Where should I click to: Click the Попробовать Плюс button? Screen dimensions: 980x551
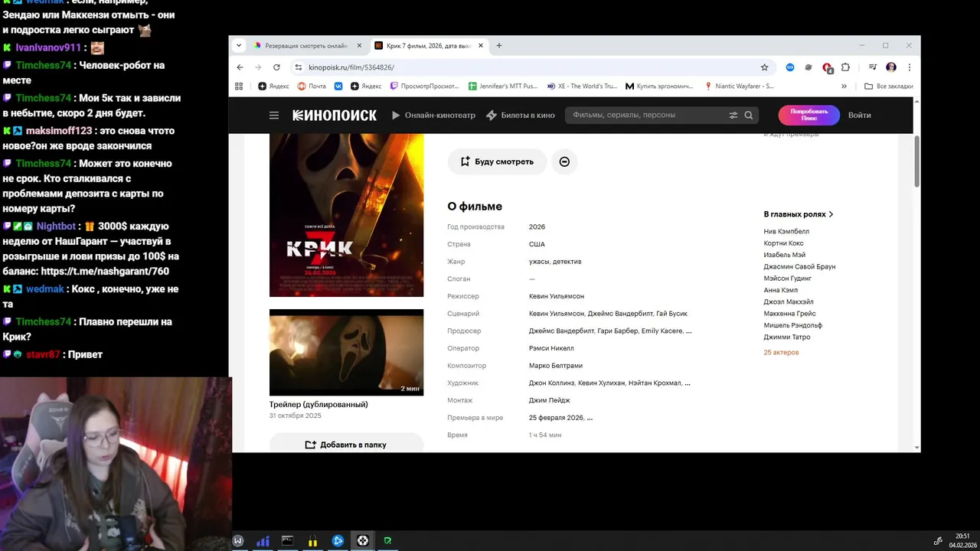[809, 116]
